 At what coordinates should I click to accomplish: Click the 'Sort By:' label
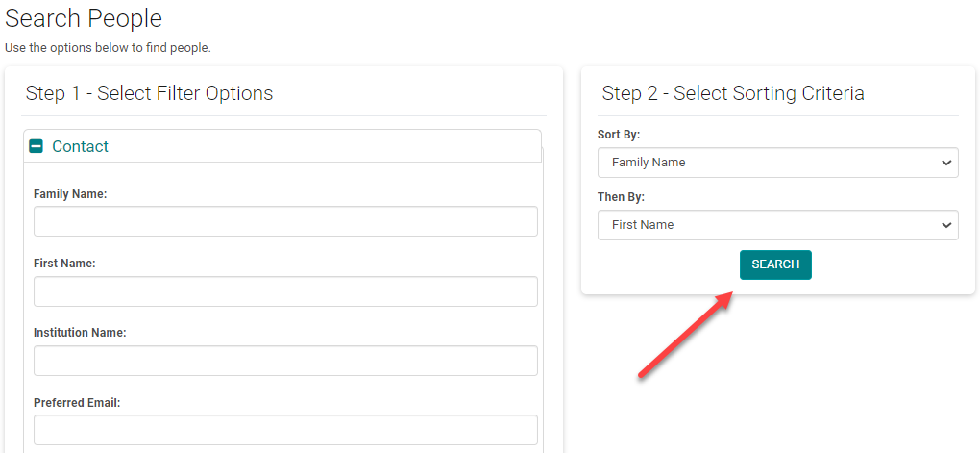tap(619, 135)
